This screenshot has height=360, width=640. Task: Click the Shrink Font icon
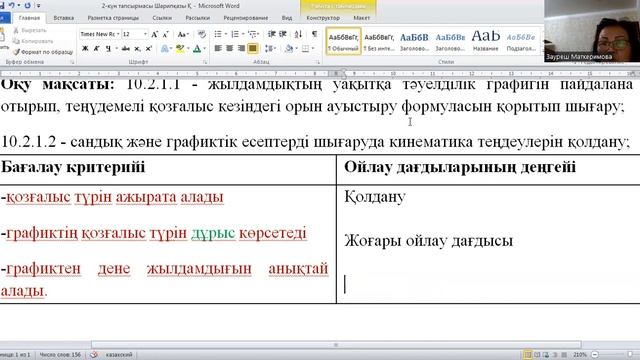(x=166, y=35)
